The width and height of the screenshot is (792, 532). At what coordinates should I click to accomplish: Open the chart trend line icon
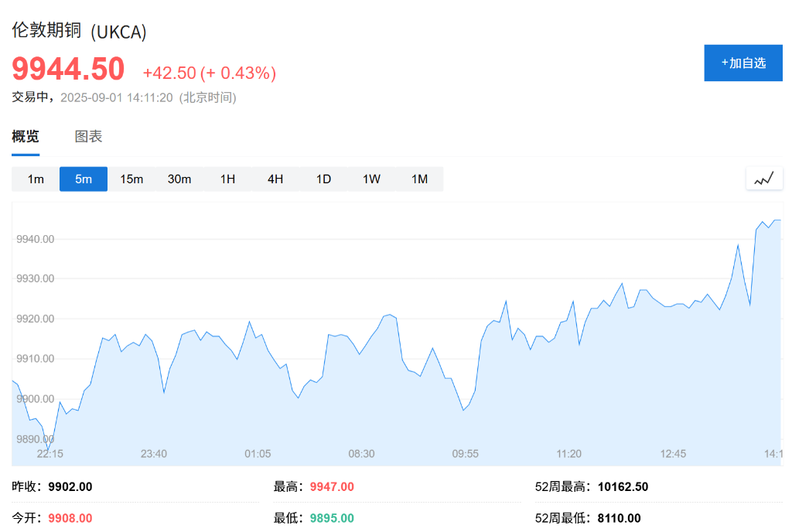coord(764,178)
